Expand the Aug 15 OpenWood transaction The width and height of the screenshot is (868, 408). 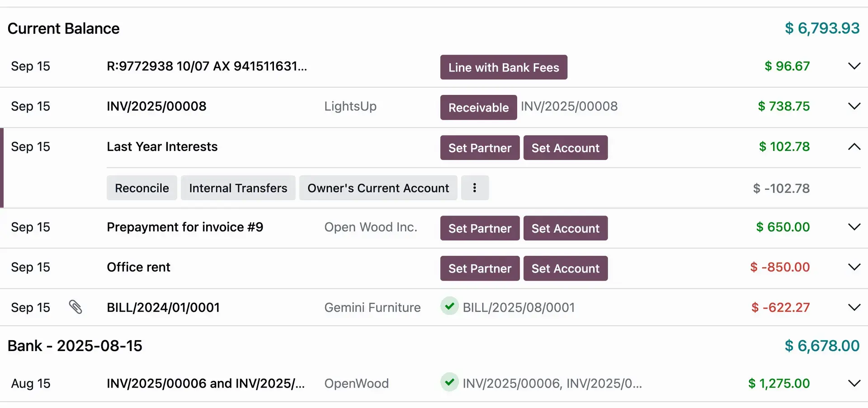854,383
